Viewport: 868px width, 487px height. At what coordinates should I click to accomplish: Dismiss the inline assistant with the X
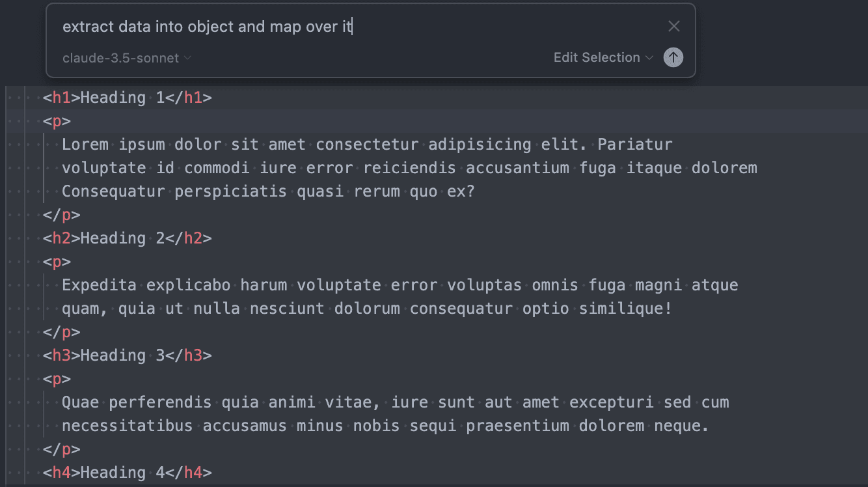(674, 26)
